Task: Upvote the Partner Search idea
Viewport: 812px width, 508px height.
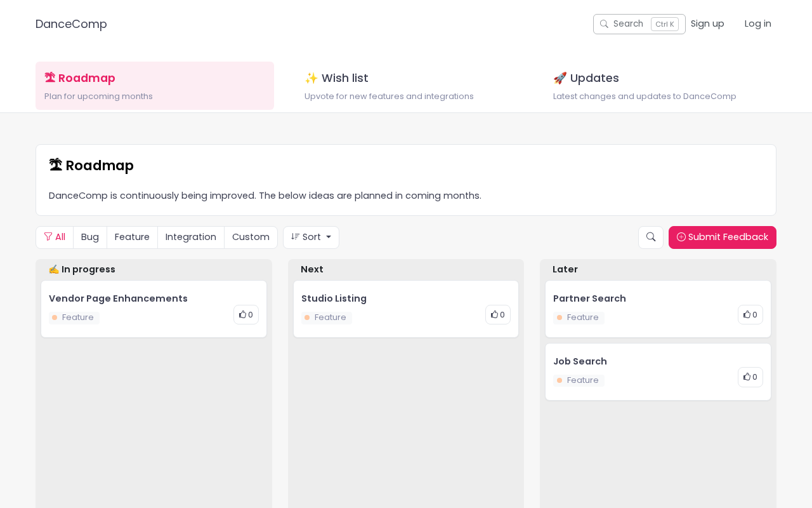Action: click(750, 315)
